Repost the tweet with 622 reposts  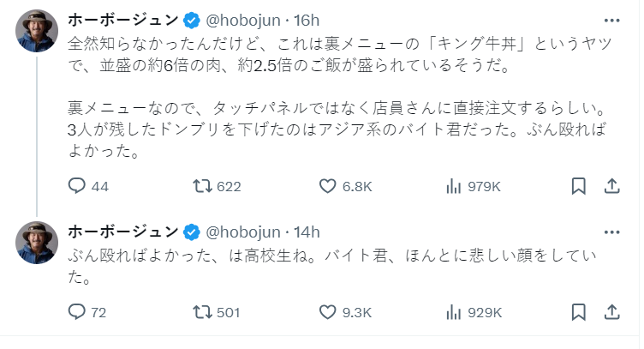[x=206, y=186]
